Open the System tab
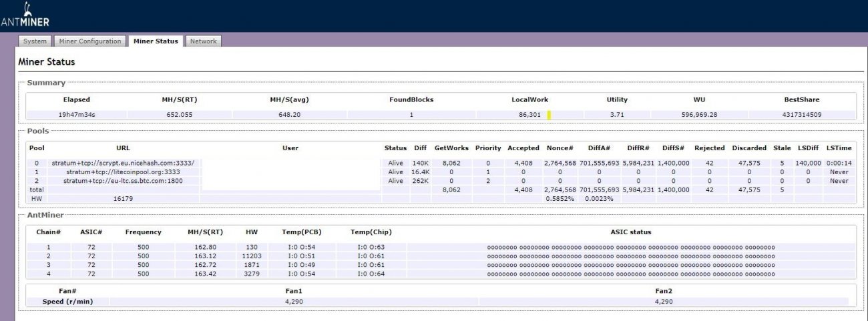This screenshot has width=868, height=321. (x=35, y=41)
